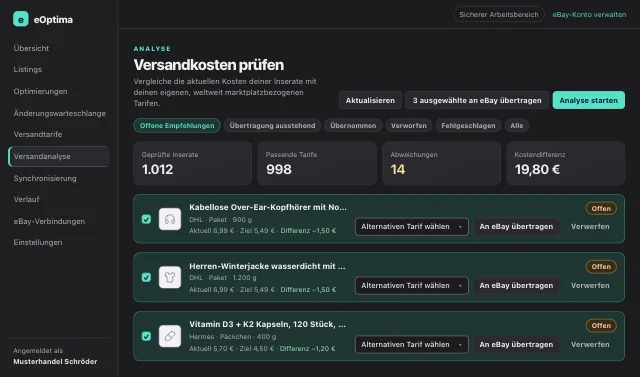The width and height of the screenshot is (640, 377).
Task: Click the Versandkosten prüfen heading
Action: [209, 65]
